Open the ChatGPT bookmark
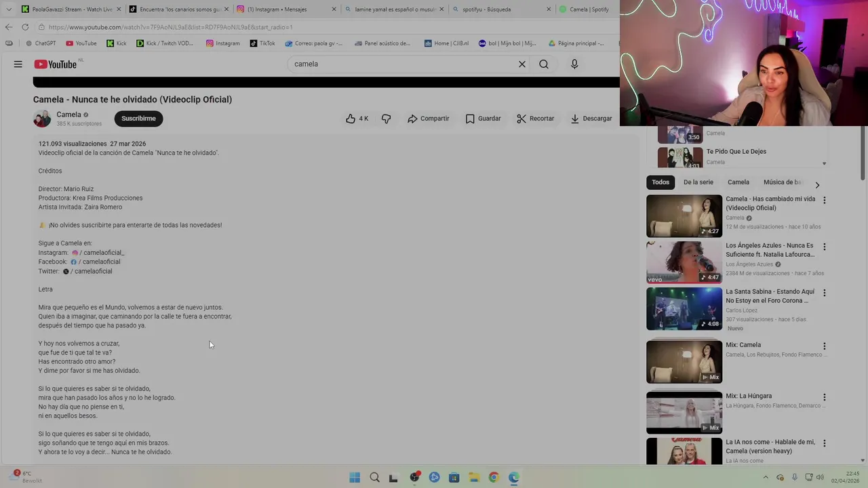The width and height of the screenshot is (868, 488). [x=41, y=43]
